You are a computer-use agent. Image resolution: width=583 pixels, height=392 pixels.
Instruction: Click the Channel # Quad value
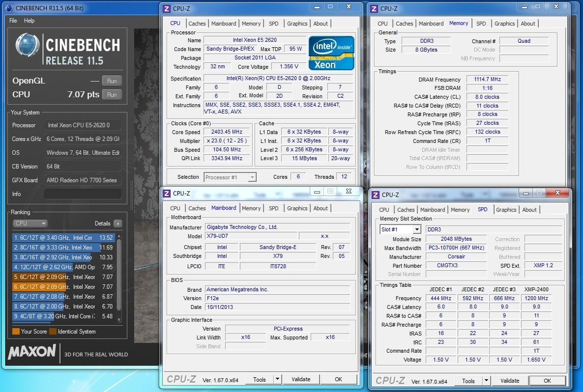click(524, 41)
